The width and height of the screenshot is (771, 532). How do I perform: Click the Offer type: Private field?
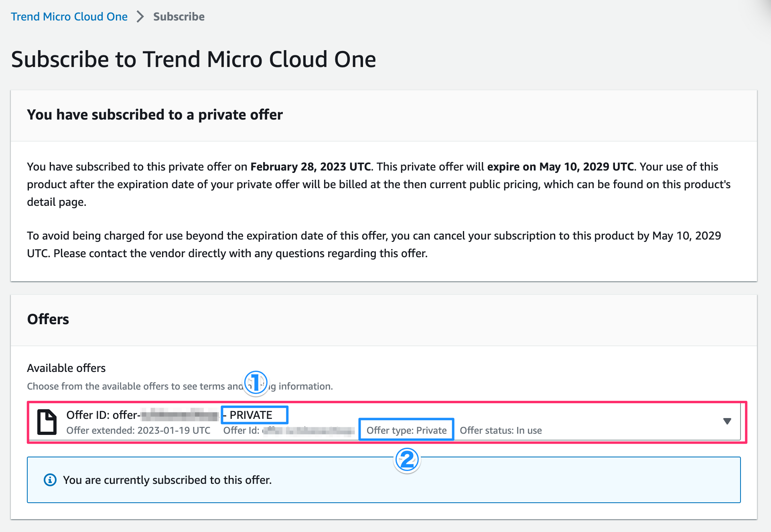406,430
